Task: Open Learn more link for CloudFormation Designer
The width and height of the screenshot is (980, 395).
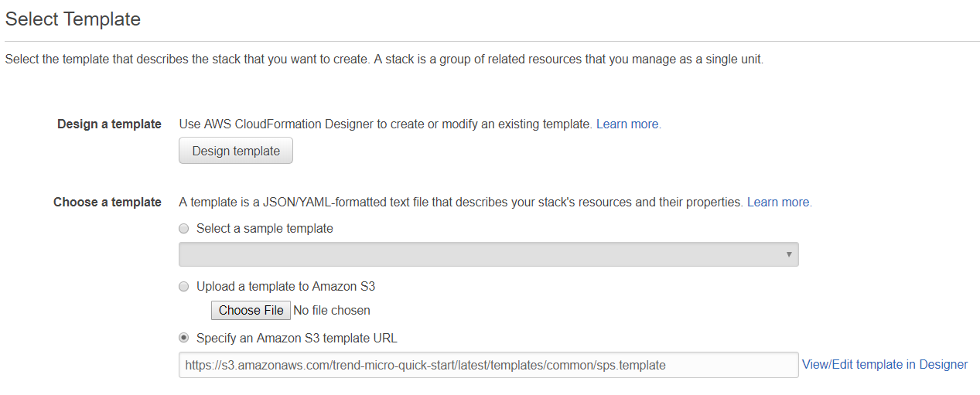Action: [x=628, y=124]
